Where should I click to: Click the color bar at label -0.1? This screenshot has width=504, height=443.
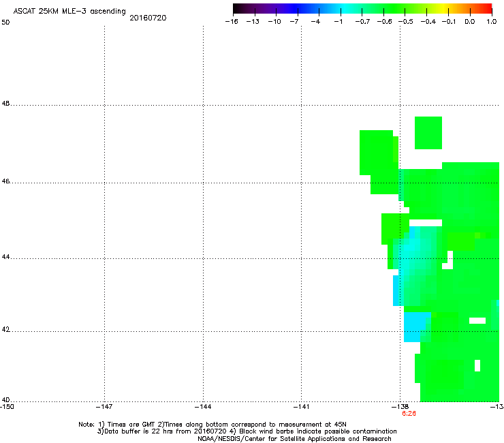[x=449, y=22]
